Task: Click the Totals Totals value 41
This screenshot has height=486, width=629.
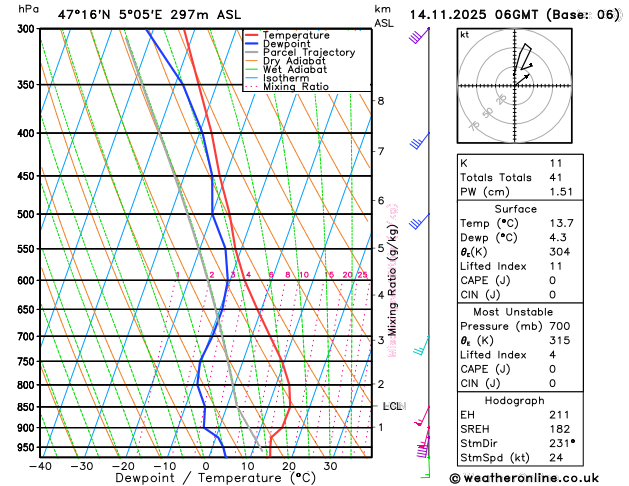Action: click(556, 177)
